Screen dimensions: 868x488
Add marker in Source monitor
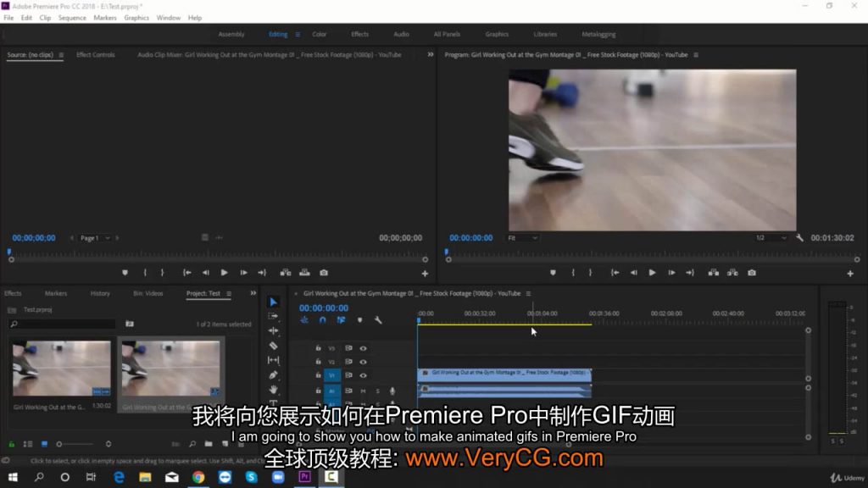[125, 273]
